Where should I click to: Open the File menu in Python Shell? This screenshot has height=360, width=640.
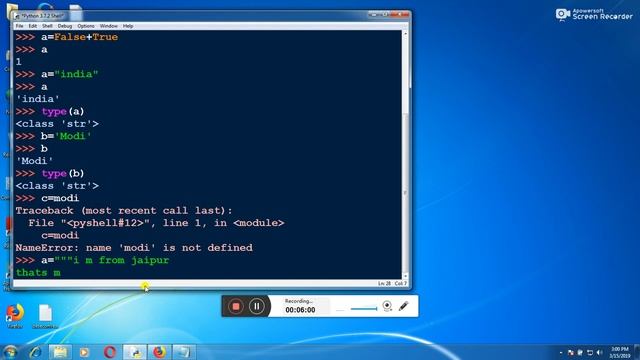[19, 26]
